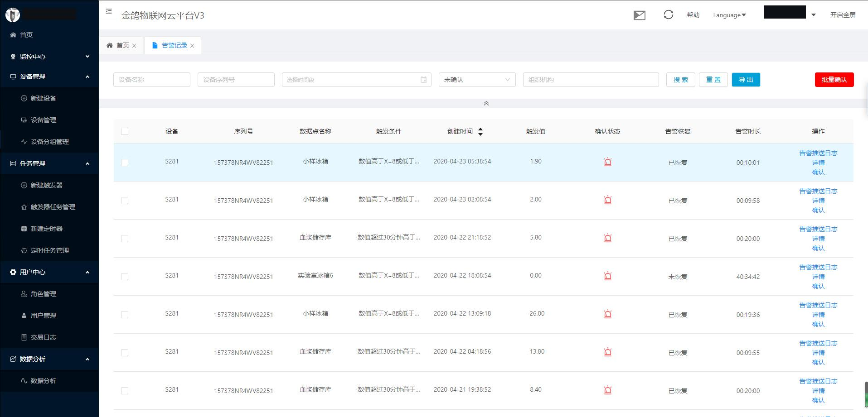
Task: Collapse the 设备管理 sidebar section
Action: 49,77
